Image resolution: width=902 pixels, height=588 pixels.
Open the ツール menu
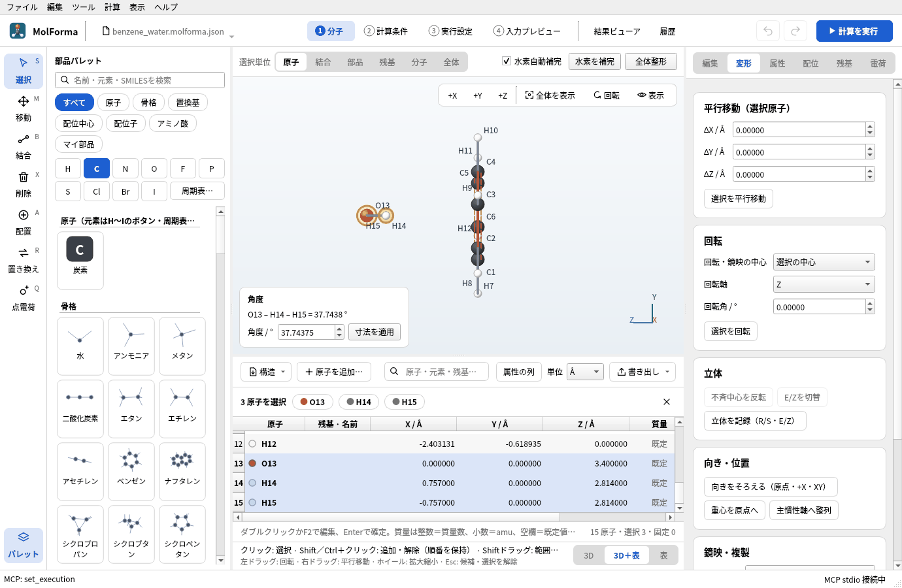click(x=84, y=7)
